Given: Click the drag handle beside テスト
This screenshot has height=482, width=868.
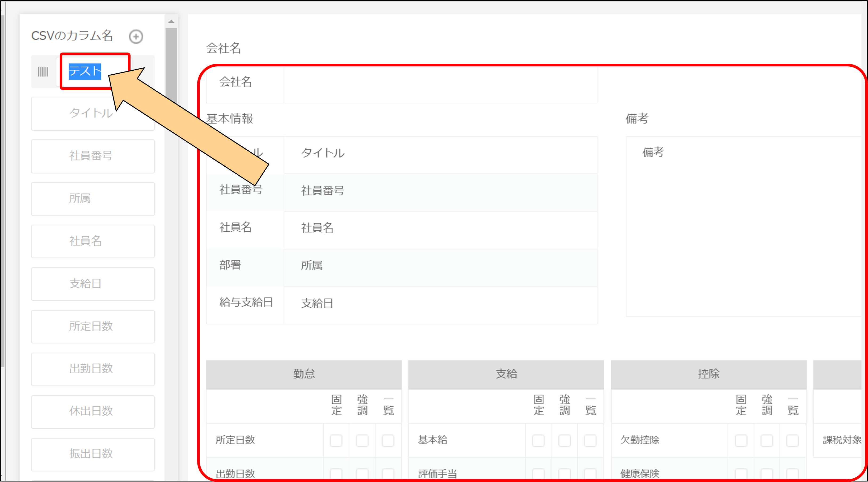Looking at the screenshot, I should 43,72.
